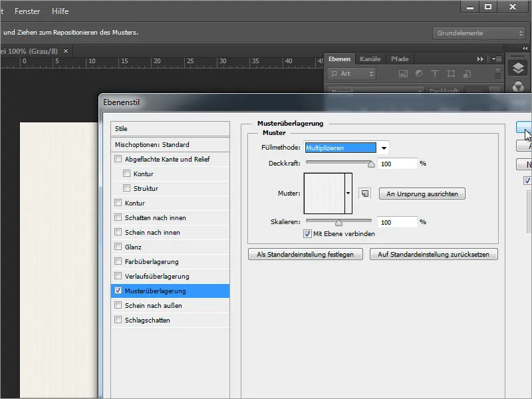Switch to the Kanäle tab
Screen dimensions: 532x399
tap(370, 59)
